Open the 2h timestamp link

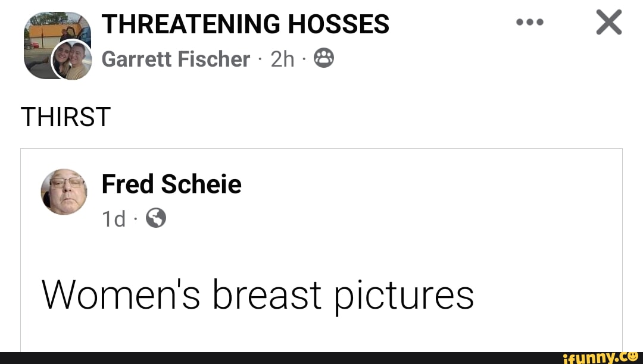point(282,59)
